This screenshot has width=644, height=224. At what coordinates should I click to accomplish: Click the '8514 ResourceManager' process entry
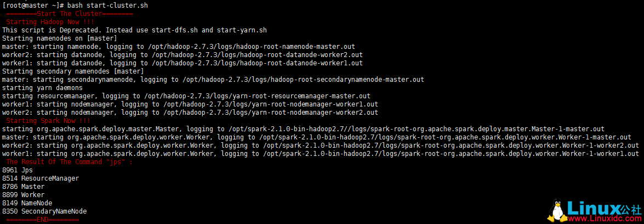pos(41,178)
